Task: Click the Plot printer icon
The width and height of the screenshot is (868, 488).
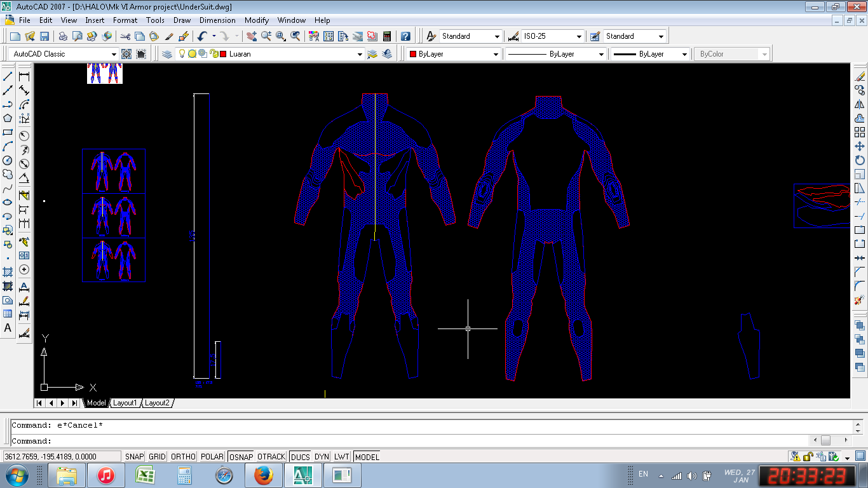Action: [63, 36]
